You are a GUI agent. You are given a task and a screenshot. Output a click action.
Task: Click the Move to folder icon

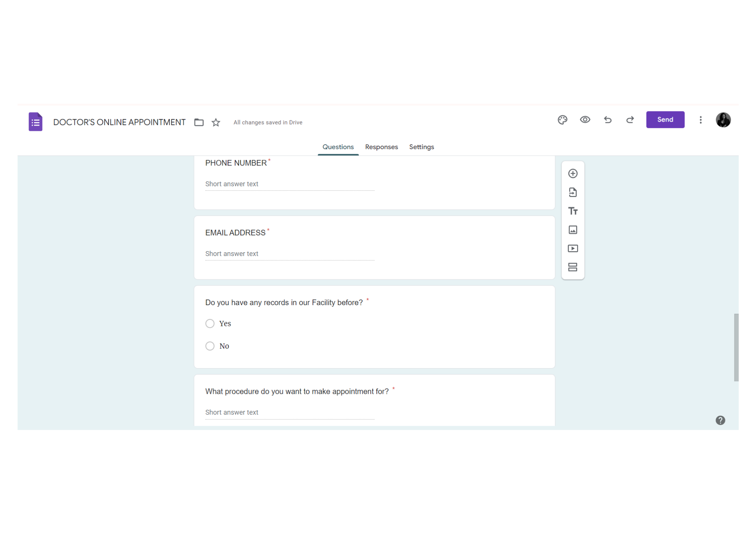tap(199, 122)
